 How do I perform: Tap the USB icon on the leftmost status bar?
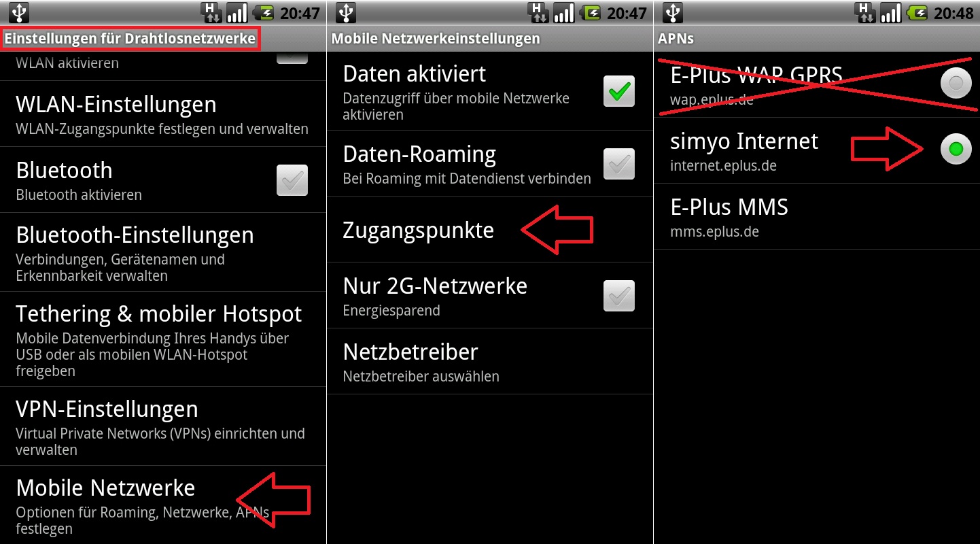click(x=20, y=12)
